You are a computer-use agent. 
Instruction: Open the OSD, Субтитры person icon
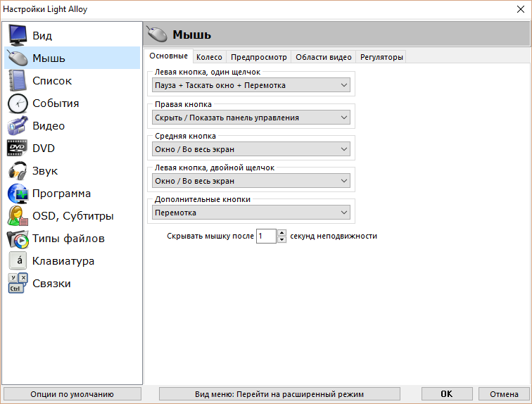(18, 216)
